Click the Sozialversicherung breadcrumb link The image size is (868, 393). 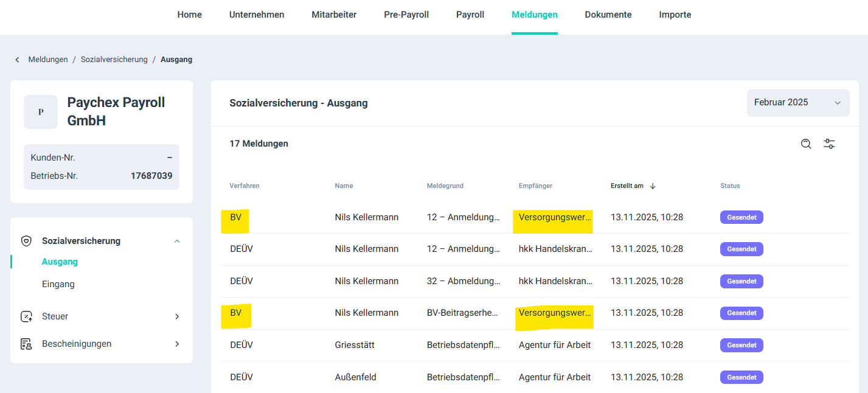pos(114,60)
